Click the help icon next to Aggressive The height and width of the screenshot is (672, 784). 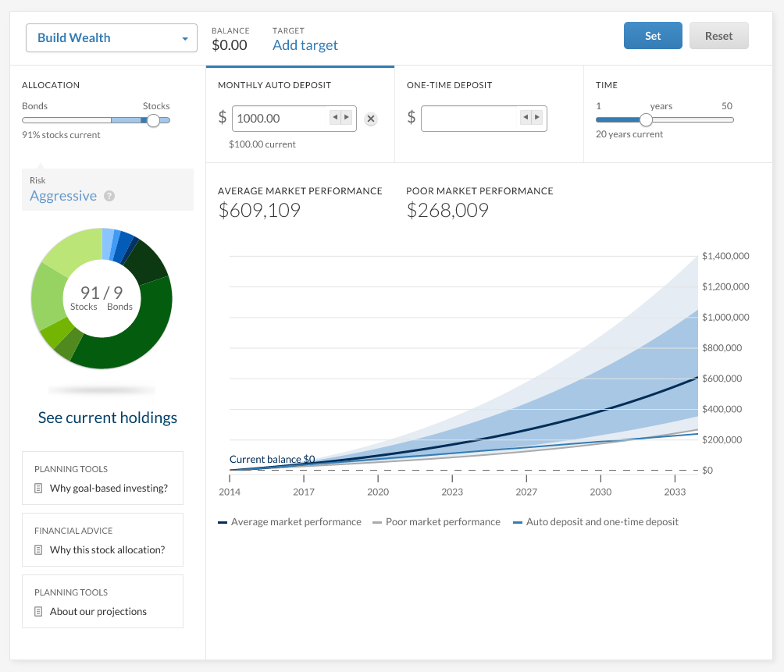[109, 196]
